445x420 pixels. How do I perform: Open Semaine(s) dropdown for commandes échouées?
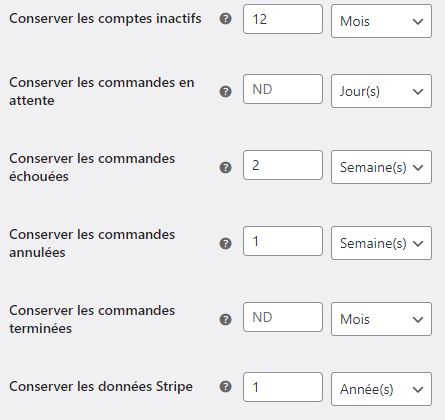pyautogui.click(x=381, y=167)
